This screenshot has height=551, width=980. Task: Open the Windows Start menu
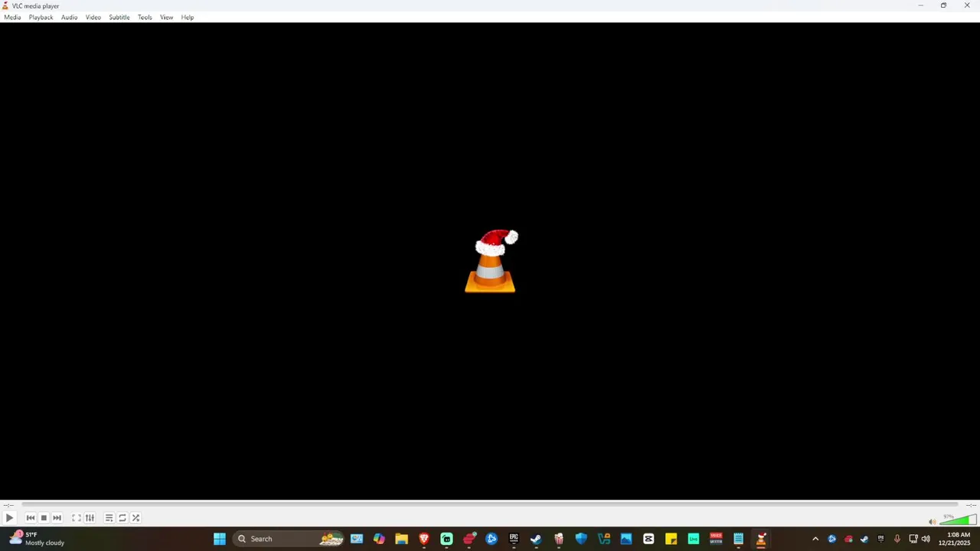(x=220, y=539)
